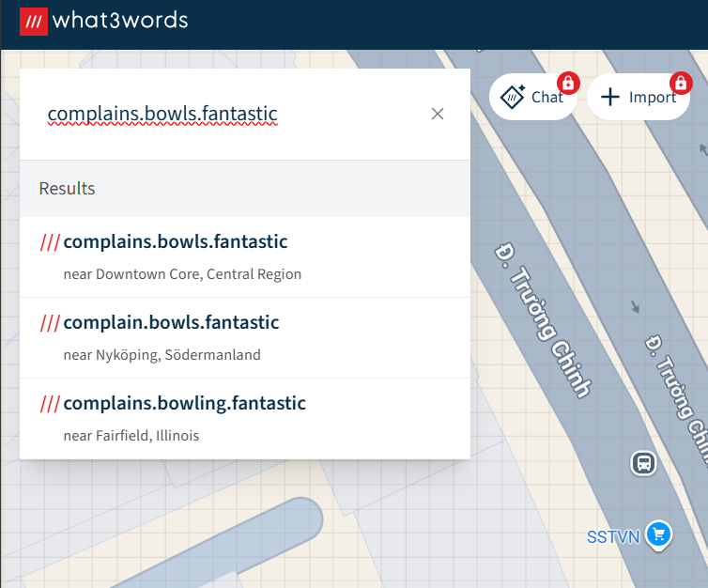Image resolution: width=708 pixels, height=588 pixels.
Task: Click the plus icon on Import
Action: tap(610, 97)
